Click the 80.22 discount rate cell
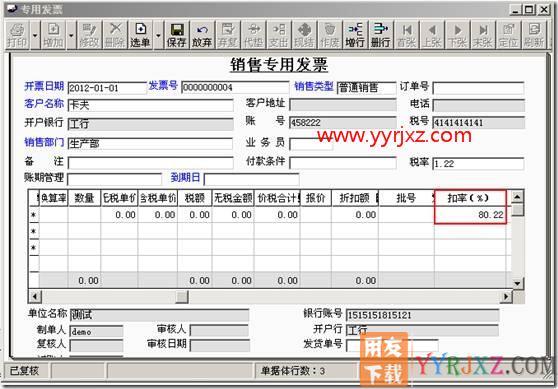558x389 pixels. point(470,215)
